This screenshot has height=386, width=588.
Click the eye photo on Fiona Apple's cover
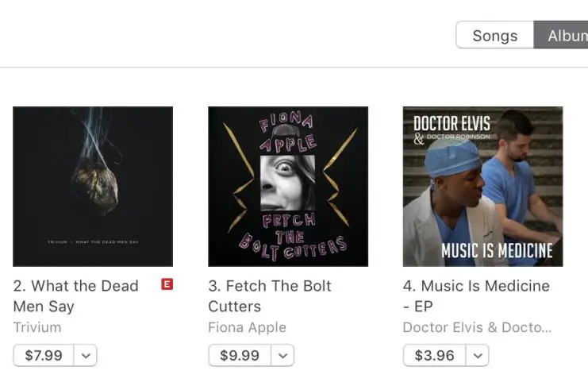[288, 182]
